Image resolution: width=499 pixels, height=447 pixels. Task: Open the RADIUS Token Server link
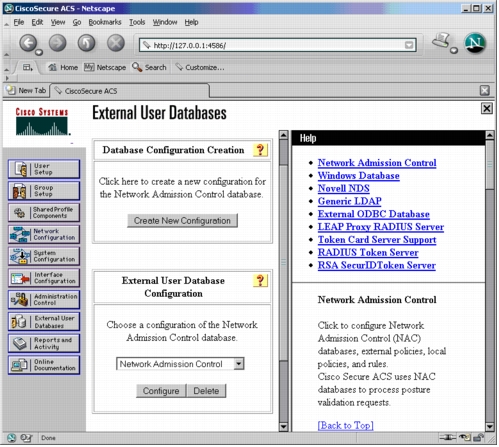click(x=368, y=253)
